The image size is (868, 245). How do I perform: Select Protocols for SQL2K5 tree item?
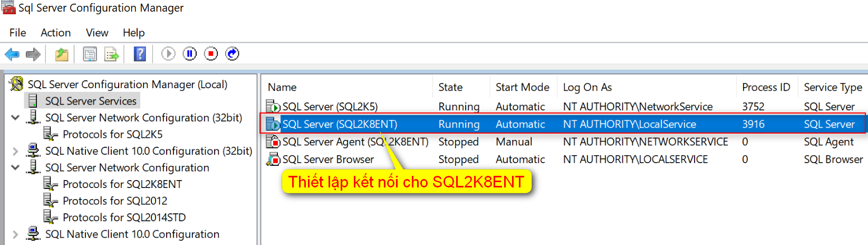[112, 134]
